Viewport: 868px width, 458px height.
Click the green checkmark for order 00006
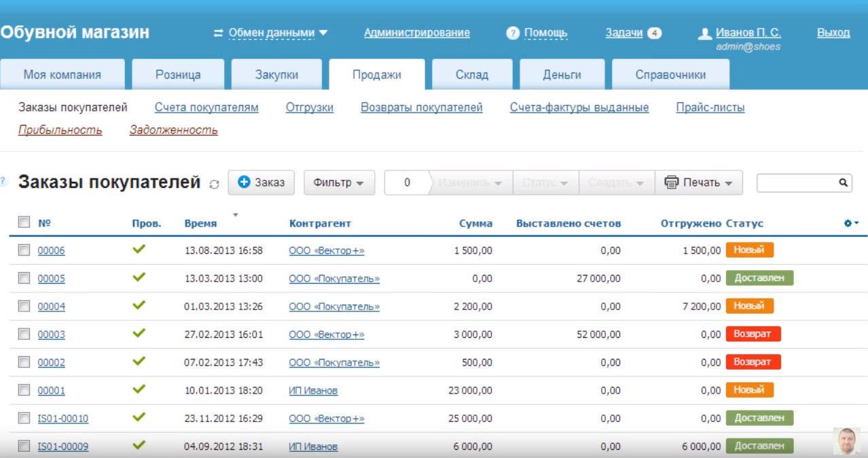pyautogui.click(x=139, y=250)
